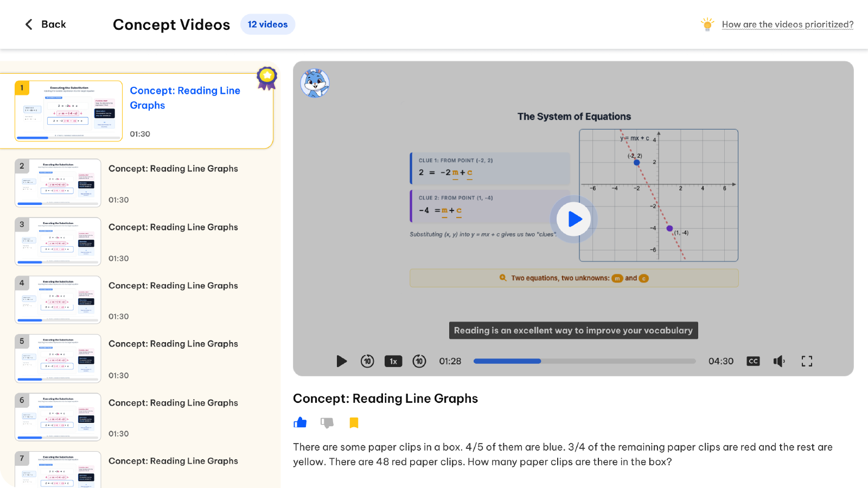Toggle the yellow bookmark icon

point(354,422)
